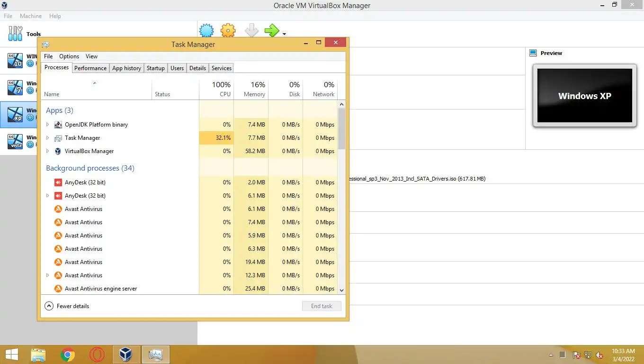Launch Google Chrome from the taskbar
This screenshot has height=364, width=644.
tap(68, 355)
